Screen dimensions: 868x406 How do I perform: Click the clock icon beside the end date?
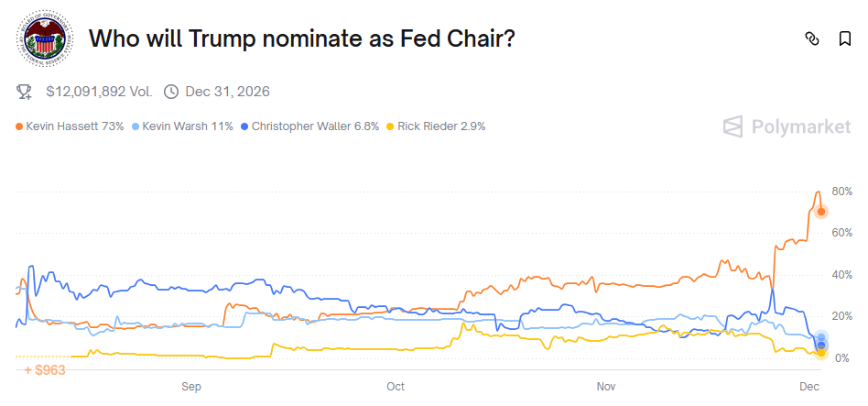[171, 92]
